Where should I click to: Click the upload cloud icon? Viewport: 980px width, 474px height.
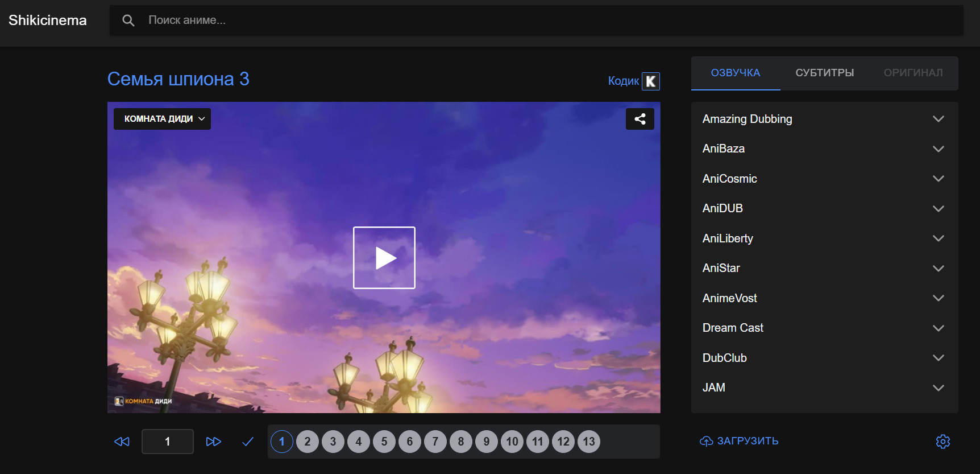coord(706,442)
